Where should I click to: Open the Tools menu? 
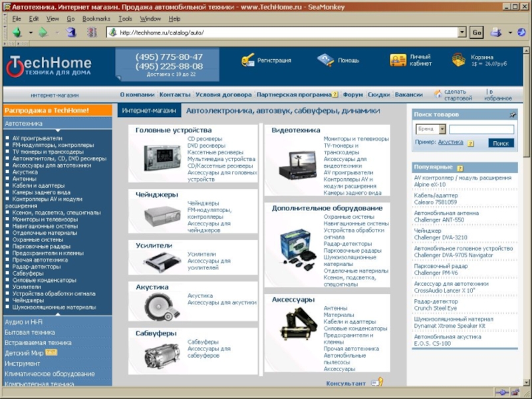(x=125, y=19)
